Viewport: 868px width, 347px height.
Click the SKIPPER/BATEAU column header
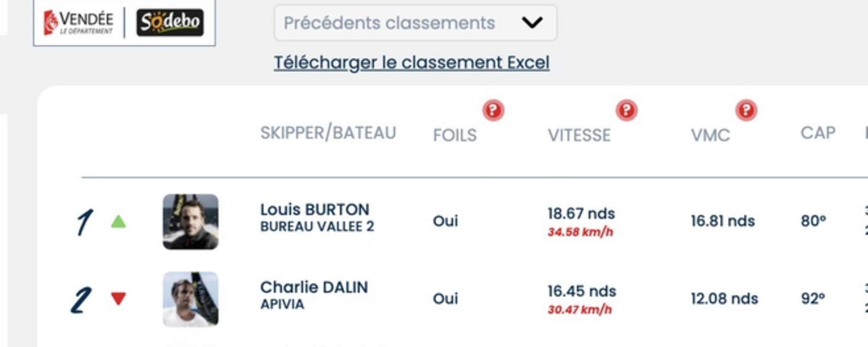coord(328,133)
